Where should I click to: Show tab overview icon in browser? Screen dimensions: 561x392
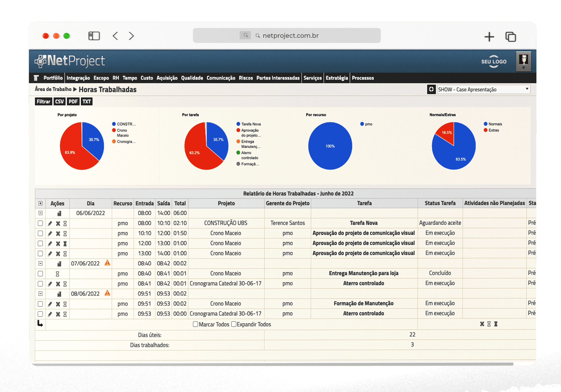tap(510, 37)
